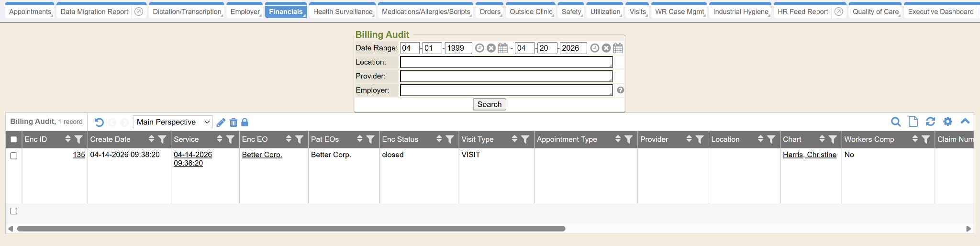Click the trash delete perspective icon
The width and height of the screenshot is (980, 246).
(234, 123)
